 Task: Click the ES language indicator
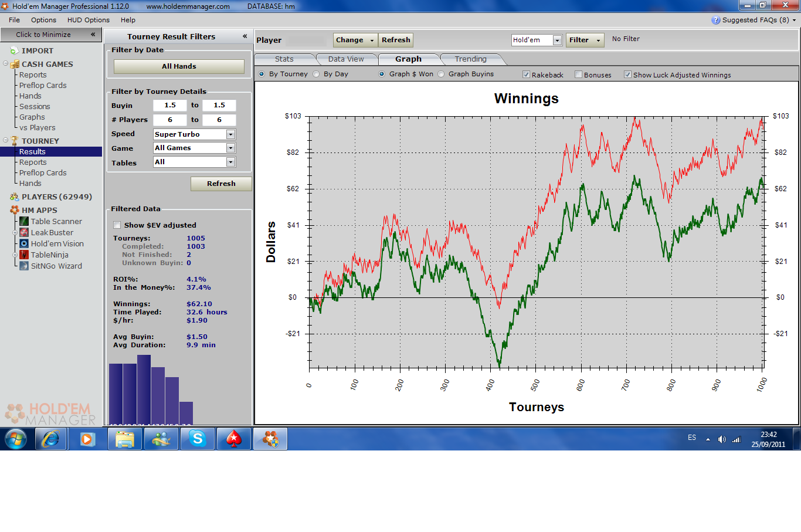[692, 438]
